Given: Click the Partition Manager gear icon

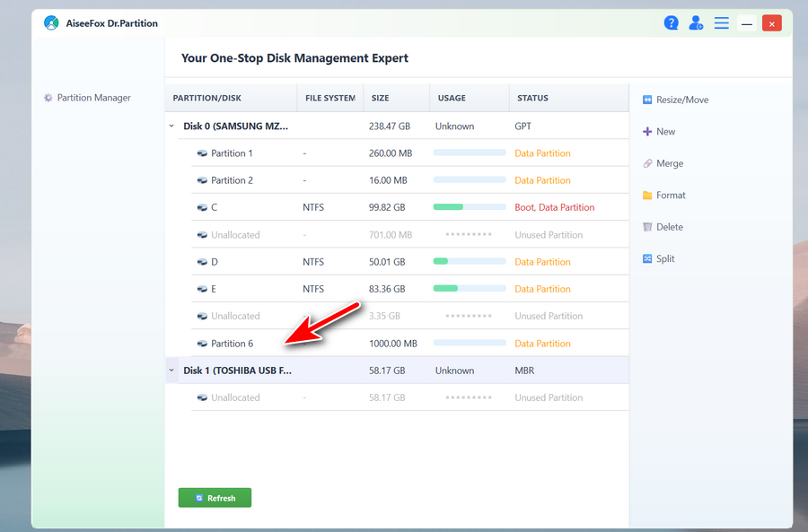Looking at the screenshot, I should click(48, 98).
